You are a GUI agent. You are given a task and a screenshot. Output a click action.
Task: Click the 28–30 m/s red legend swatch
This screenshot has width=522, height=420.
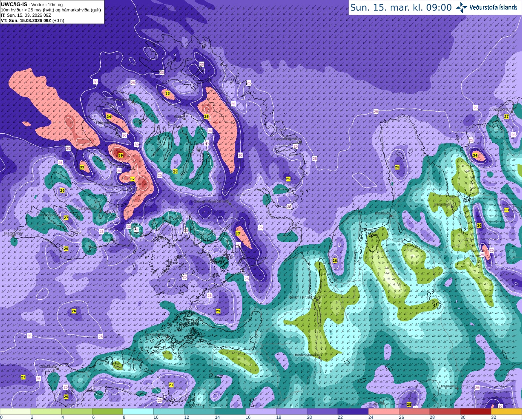coord(445,412)
